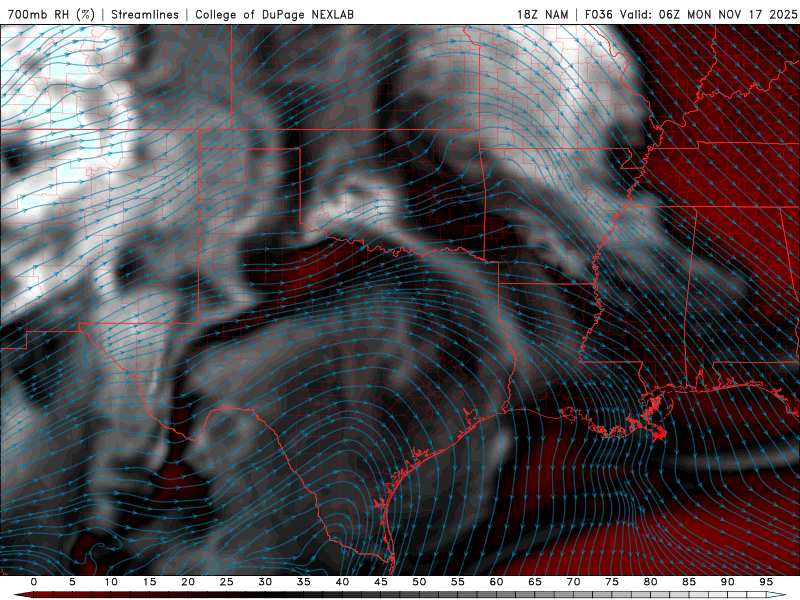Select colorbar value '70'

coord(573,582)
